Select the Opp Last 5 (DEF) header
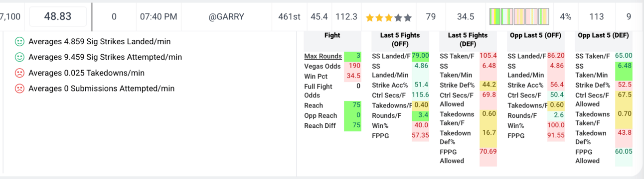The width and height of the screenshot is (644, 179). (x=604, y=35)
